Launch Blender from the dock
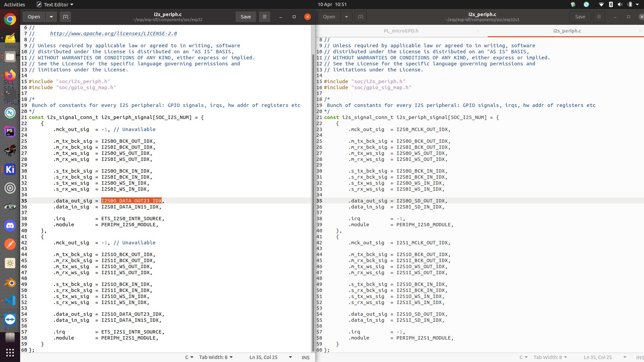644x362 pixels. [x=10, y=283]
